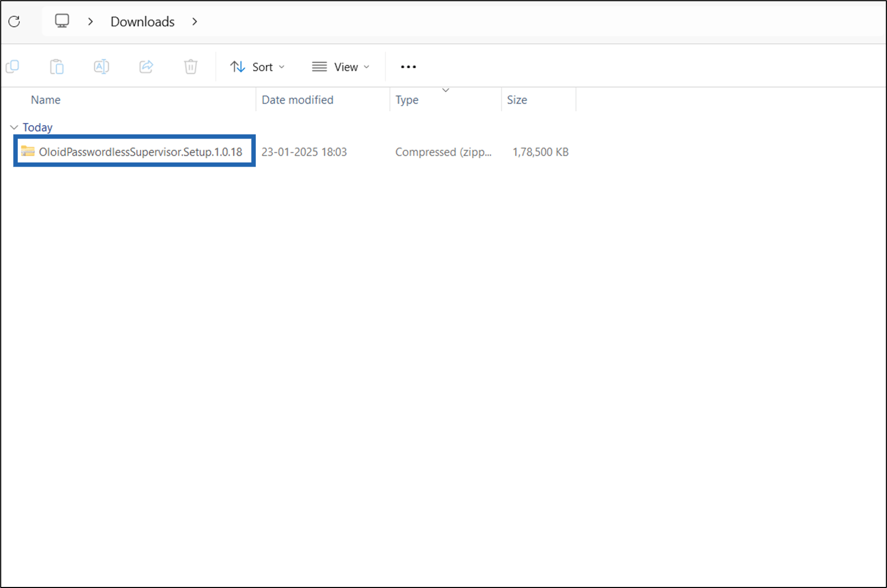Expand chevron after Downloads breadcrumb
887x588 pixels.
pos(194,21)
